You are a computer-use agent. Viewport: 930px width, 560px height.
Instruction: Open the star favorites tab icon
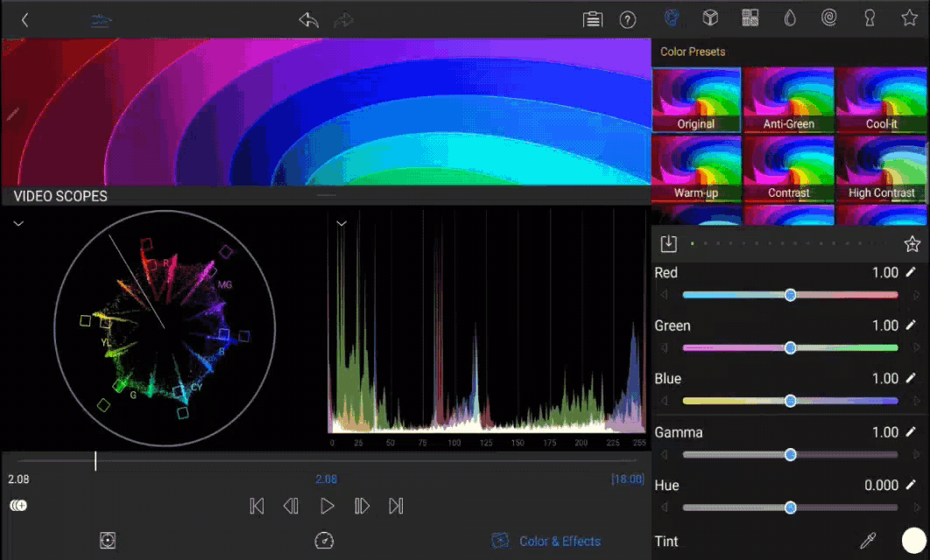coord(909,18)
